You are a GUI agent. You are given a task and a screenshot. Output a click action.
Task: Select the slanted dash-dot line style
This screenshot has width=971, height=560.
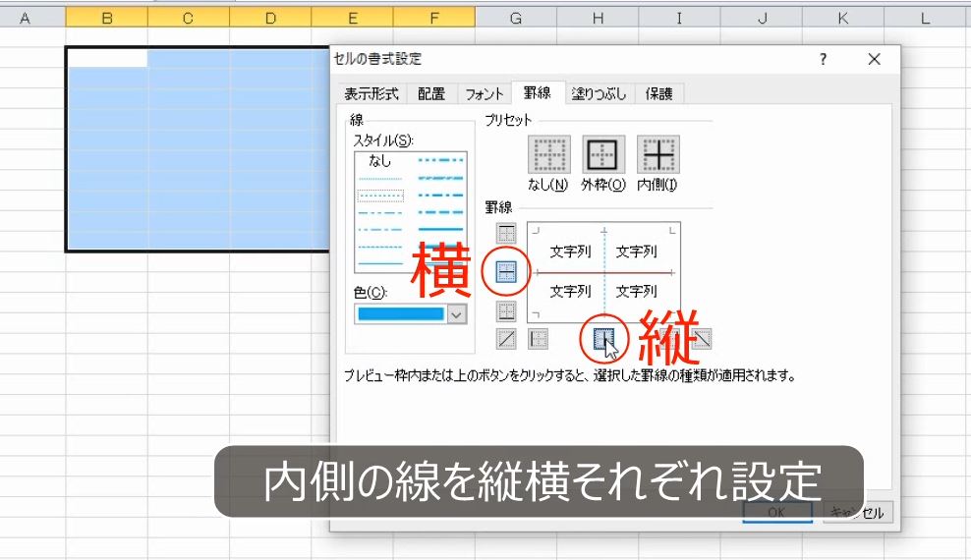(441, 178)
